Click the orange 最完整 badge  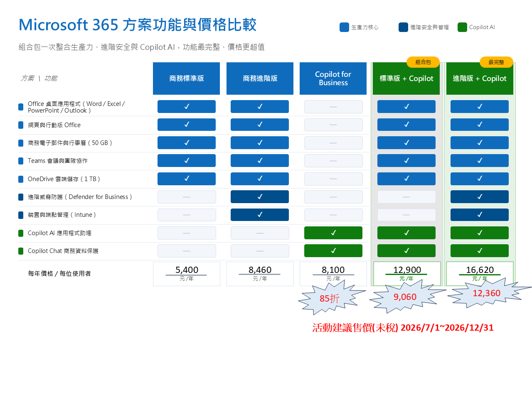(x=496, y=62)
